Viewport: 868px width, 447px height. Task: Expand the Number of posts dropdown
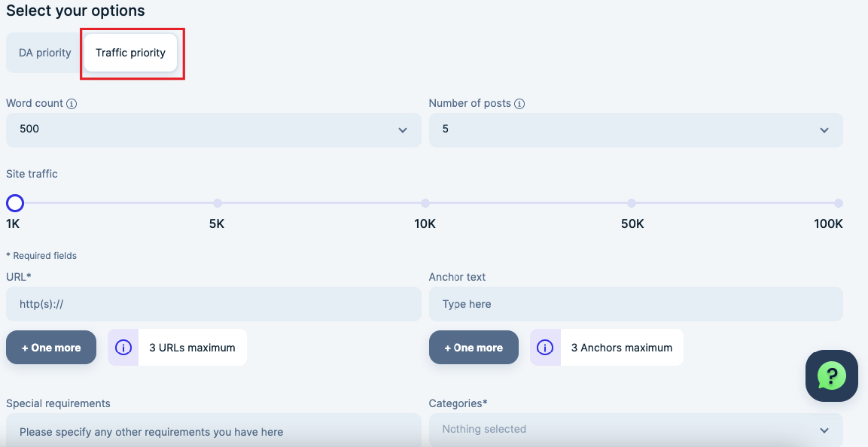635,129
